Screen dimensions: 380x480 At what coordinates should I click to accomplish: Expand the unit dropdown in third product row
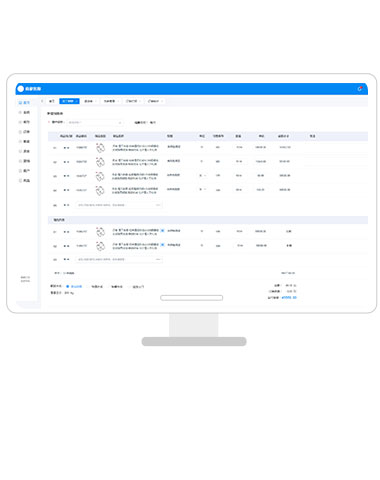tap(203, 175)
